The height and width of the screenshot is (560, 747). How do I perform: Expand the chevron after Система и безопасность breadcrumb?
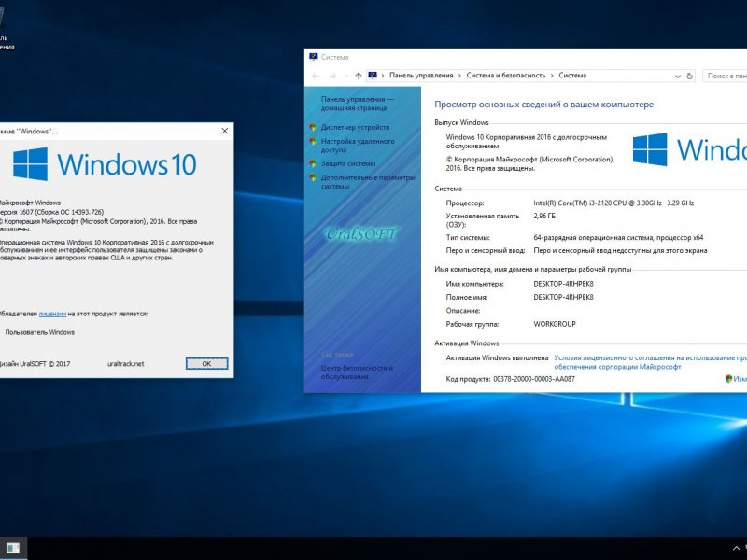[552, 76]
